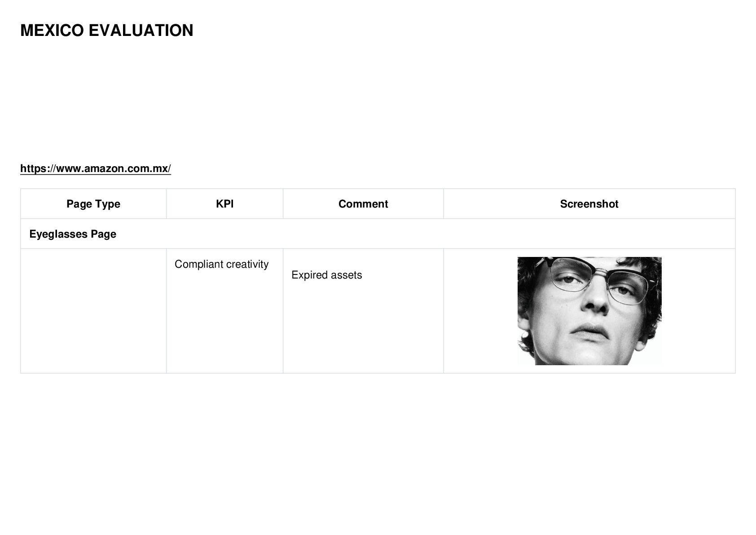The image size is (756, 535).
Task: Click the word assets in comment cell
Action: click(x=346, y=275)
